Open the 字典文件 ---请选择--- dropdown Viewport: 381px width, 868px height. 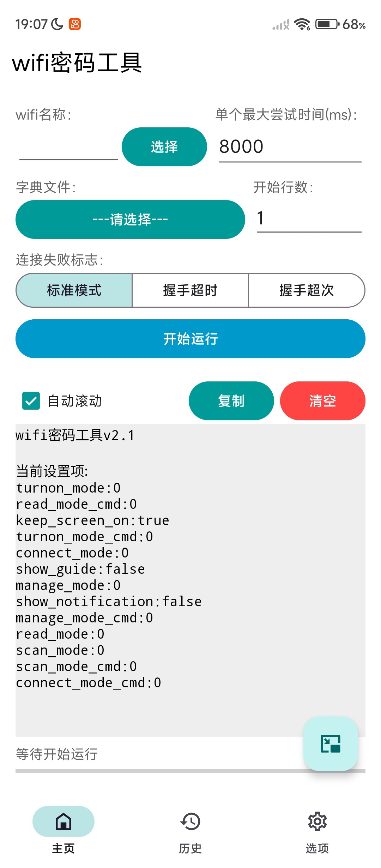tap(130, 219)
